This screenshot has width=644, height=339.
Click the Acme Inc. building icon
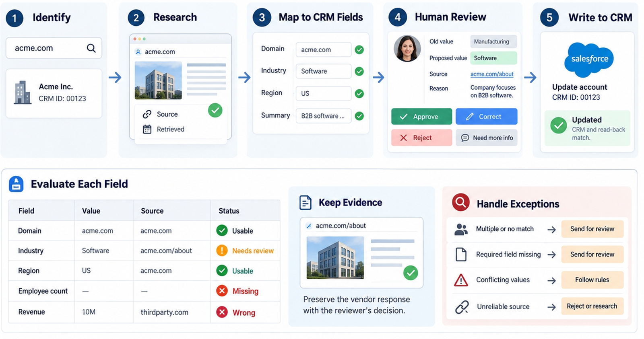(23, 92)
